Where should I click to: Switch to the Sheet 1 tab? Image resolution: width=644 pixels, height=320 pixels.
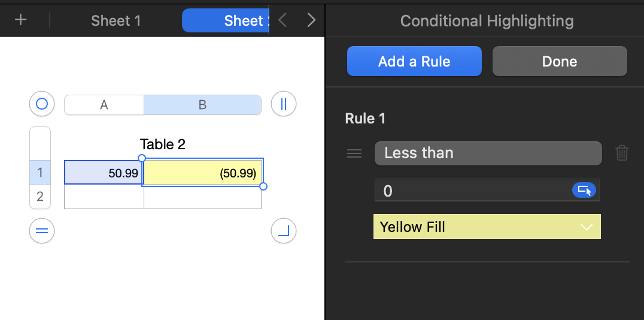tap(116, 21)
